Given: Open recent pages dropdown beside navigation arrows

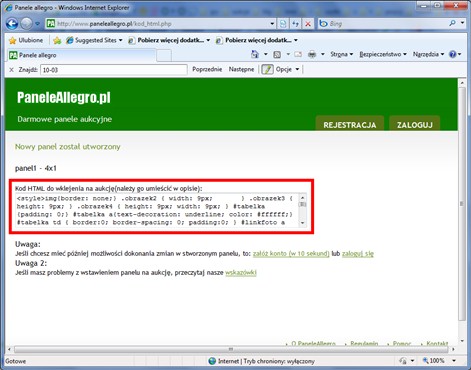Looking at the screenshot, I should coord(37,24).
